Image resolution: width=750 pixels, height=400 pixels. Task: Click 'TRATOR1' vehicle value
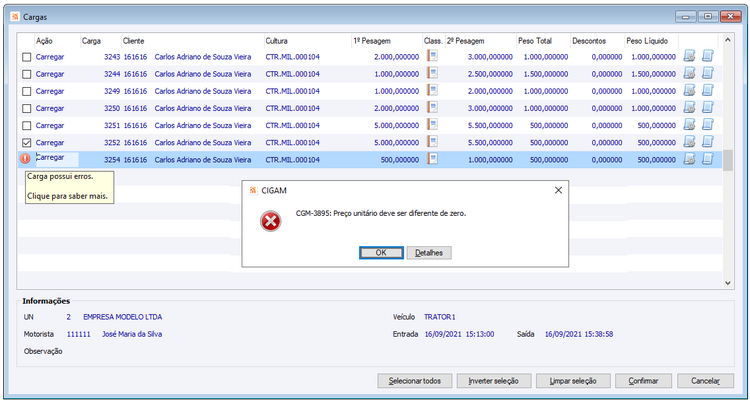click(440, 317)
